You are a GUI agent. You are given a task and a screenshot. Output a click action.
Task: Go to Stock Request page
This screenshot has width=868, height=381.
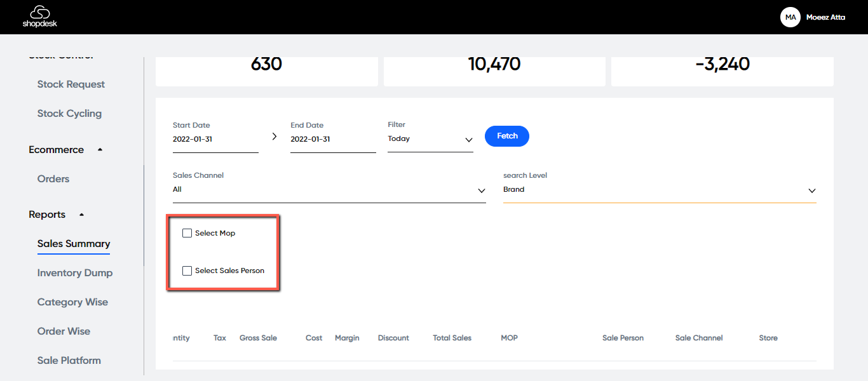(71, 84)
